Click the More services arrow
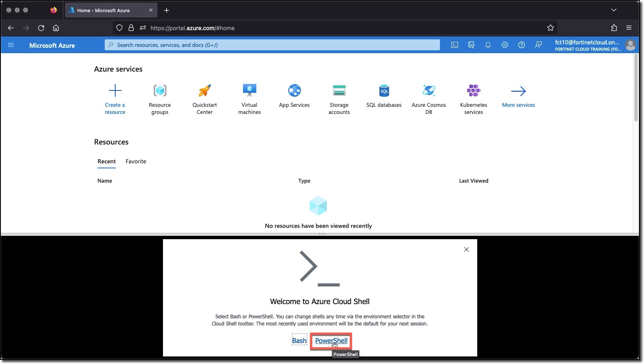 [x=518, y=91]
